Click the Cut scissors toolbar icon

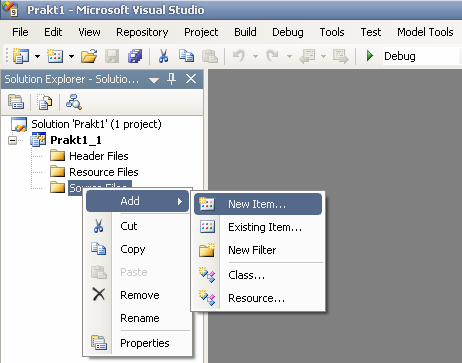[163, 56]
